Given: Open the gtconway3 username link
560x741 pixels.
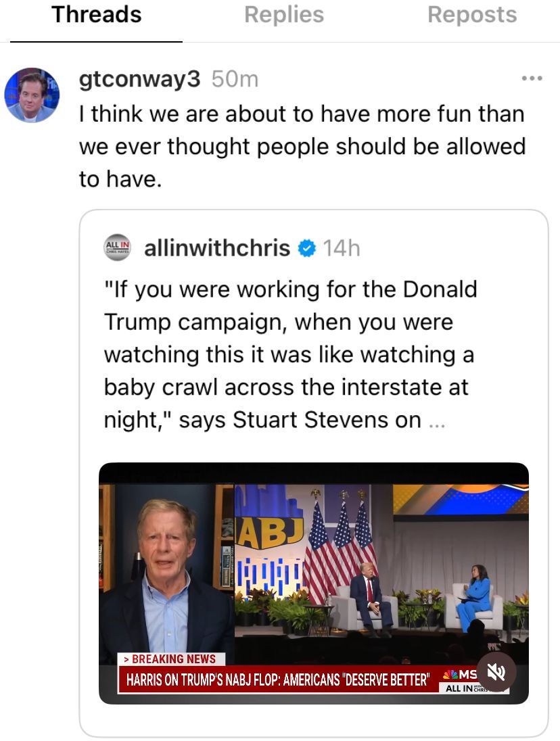Looking at the screenshot, I should pyautogui.click(x=140, y=79).
